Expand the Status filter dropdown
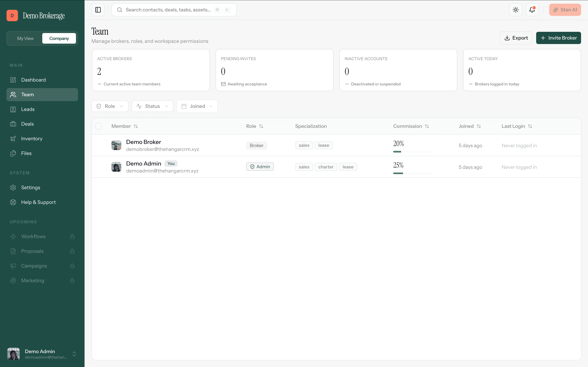Screen dimensions: 588x367 (152, 106)
